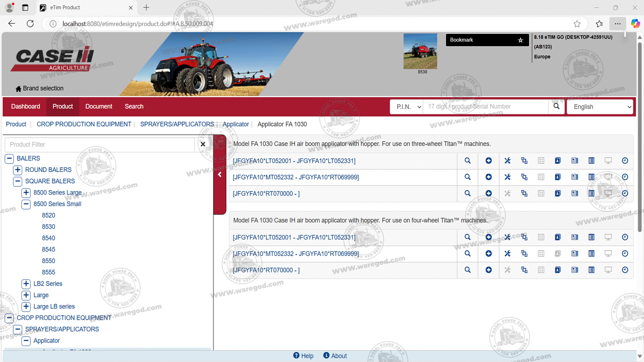The image size is (644, 362).
Task: Go to Brand selection
Action: [43, 89]
